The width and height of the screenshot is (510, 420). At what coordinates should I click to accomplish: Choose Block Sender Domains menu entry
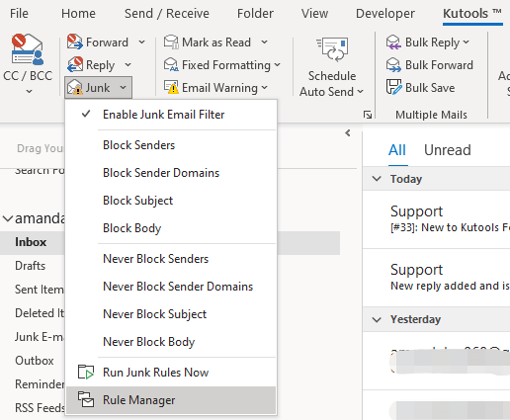pos(161,173)
